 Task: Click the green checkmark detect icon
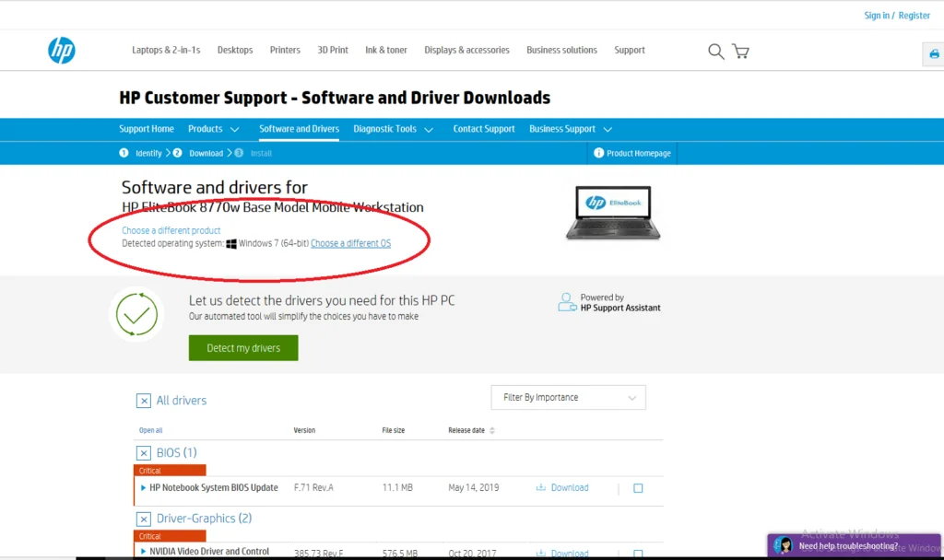click(x=136, y=314)
